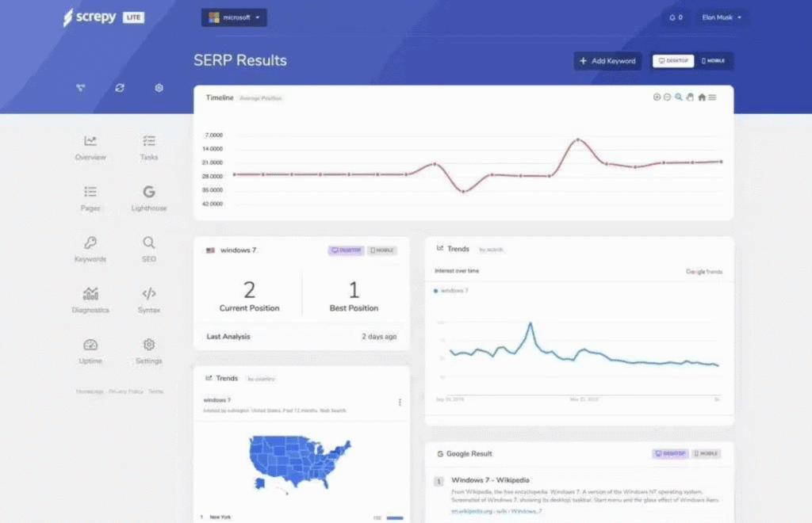The height and width of the screenshot is (523, 812).
Task: Select the pan hand tool on Timeline
Action: (x=690, y=97)
